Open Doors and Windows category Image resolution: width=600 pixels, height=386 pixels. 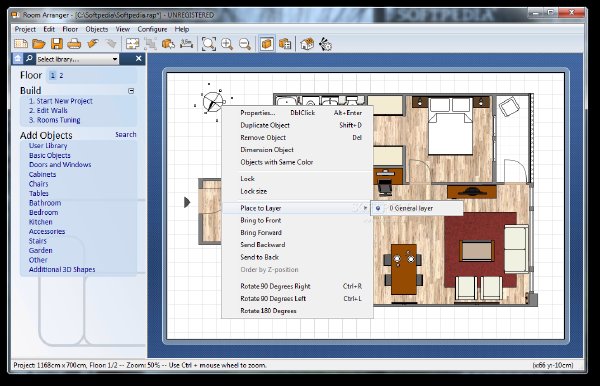click(60, 164)
